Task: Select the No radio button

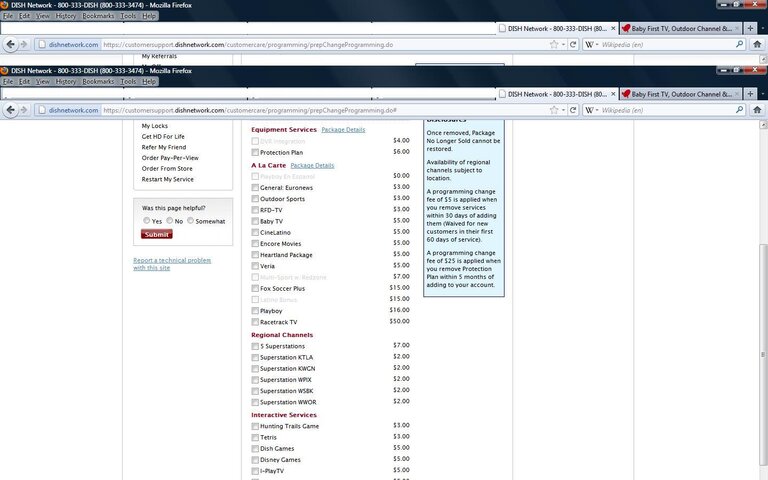Action: [169, 221]
